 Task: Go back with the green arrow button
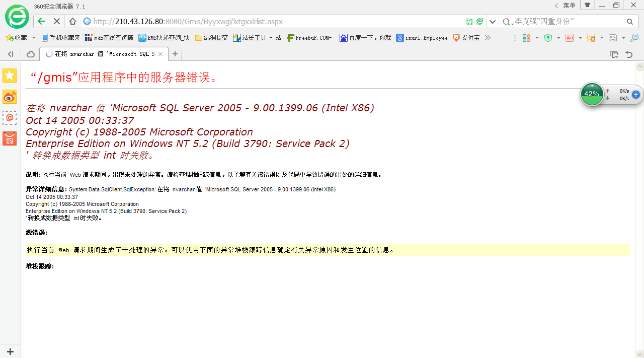42,22
